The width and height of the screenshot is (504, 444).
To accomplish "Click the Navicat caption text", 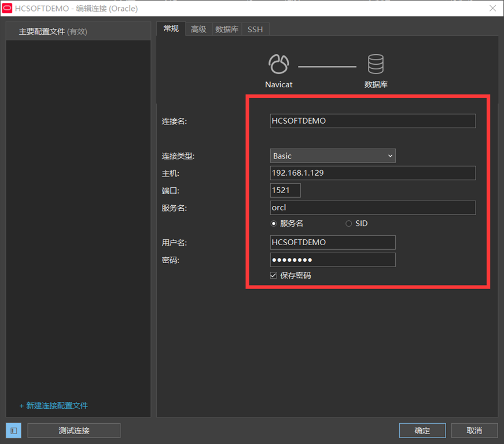I will point(279,84).
